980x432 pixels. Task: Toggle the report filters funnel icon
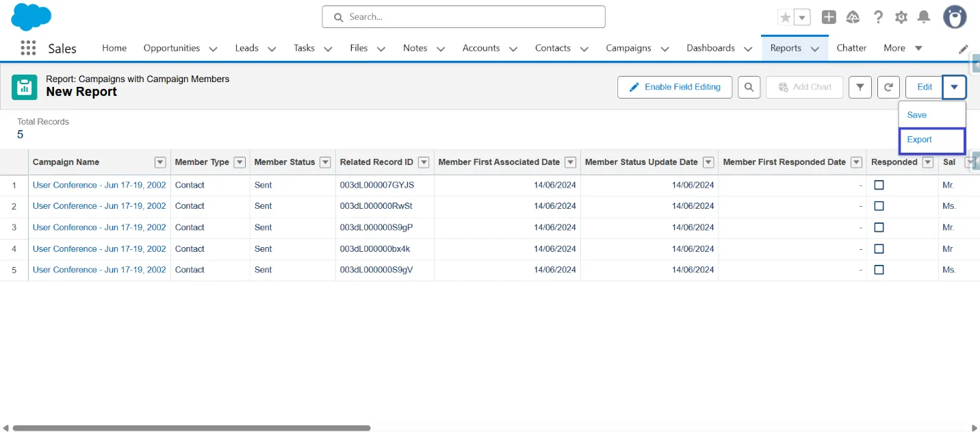click(x=860, y=87)
